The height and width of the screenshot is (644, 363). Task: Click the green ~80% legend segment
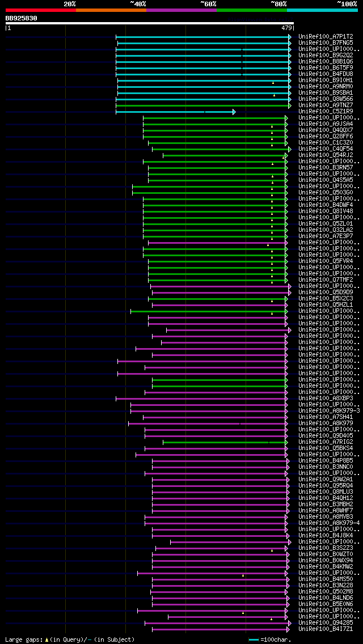(252, 10)
